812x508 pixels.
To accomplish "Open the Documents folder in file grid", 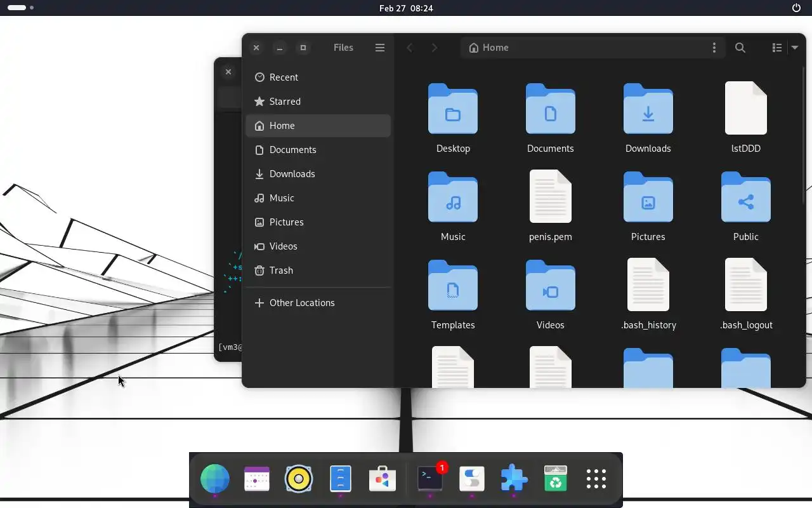I will pos(550,109).
